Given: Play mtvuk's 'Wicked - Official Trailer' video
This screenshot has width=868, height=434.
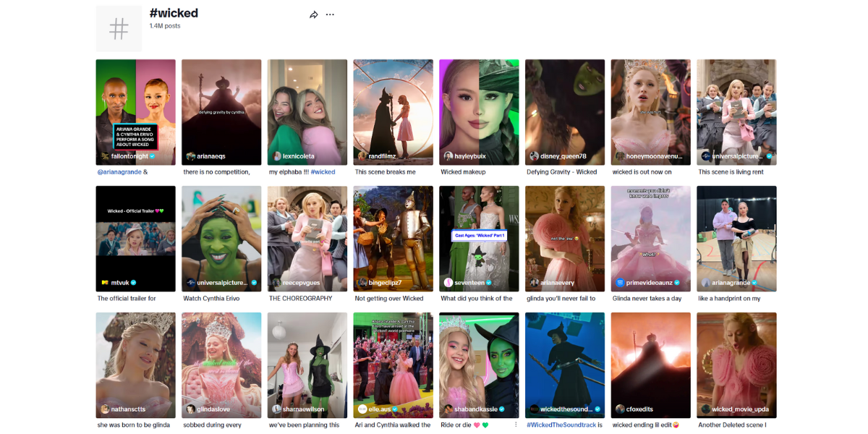Looking at the screenshot, I should [x=135, y=239].
